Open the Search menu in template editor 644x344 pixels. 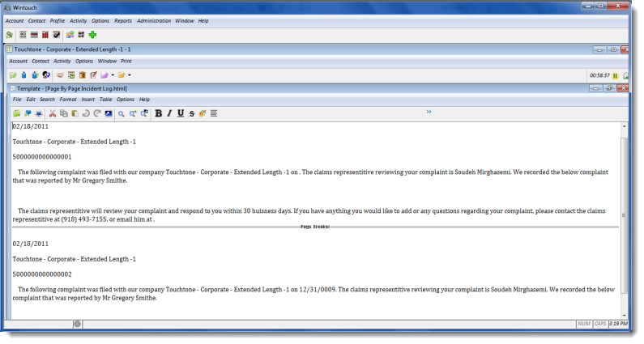point(47,100)
